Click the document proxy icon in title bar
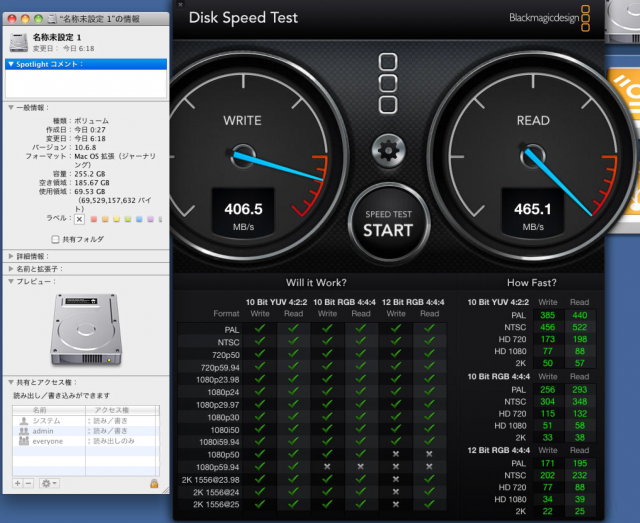 click(52, 19)
